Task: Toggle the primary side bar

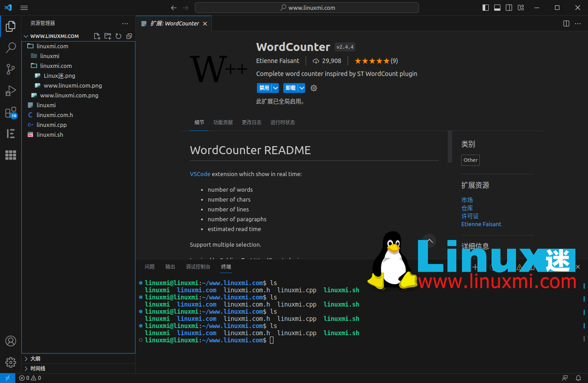Action: pyautogui.click(x=486, y=8)
